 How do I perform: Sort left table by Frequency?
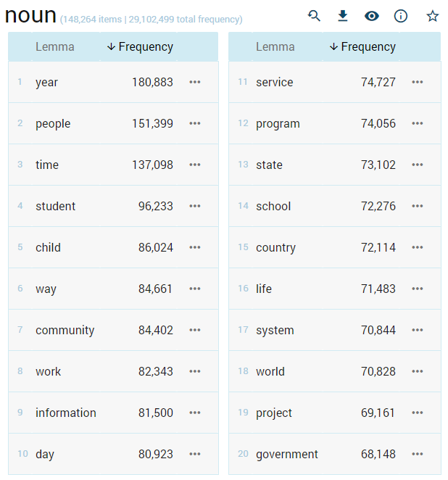pos(141,47)
